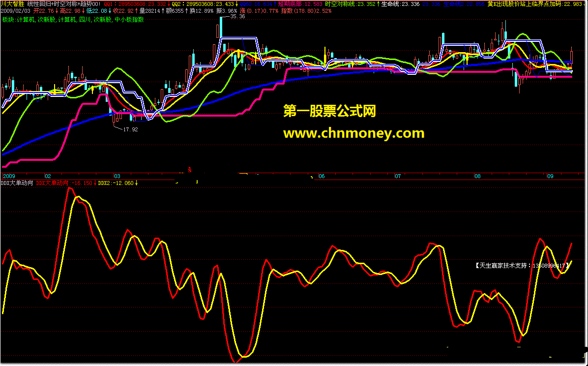Click the index 指数(178.80)2.52%

(307, 11)
